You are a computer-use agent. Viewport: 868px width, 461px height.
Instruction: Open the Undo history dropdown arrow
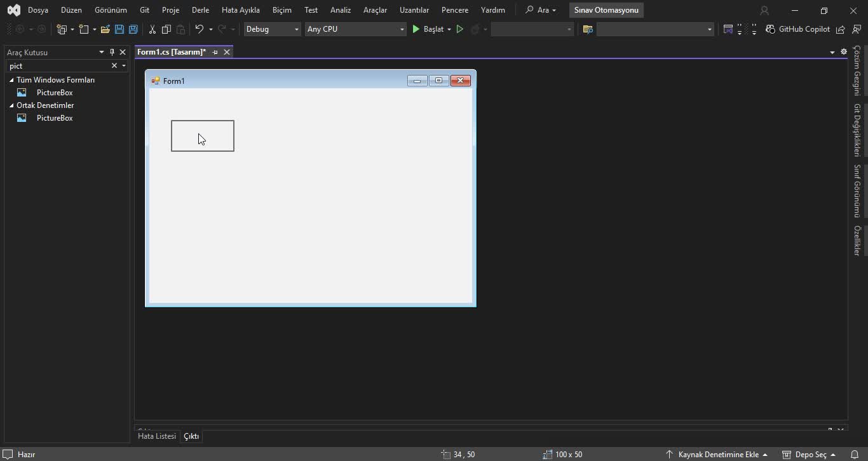(x=210, y=29)
